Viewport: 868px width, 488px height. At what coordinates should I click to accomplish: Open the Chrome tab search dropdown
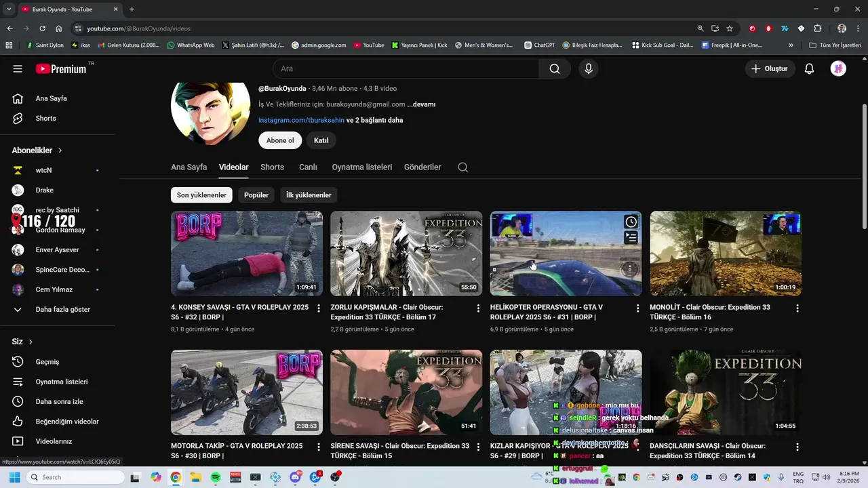(x=9, y=9)
